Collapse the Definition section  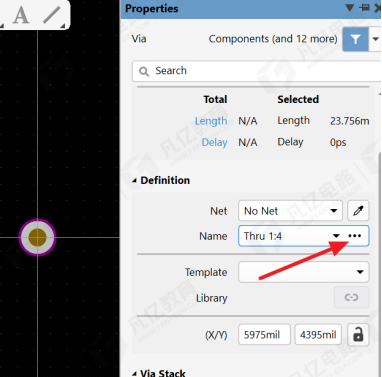click(134, 181)
